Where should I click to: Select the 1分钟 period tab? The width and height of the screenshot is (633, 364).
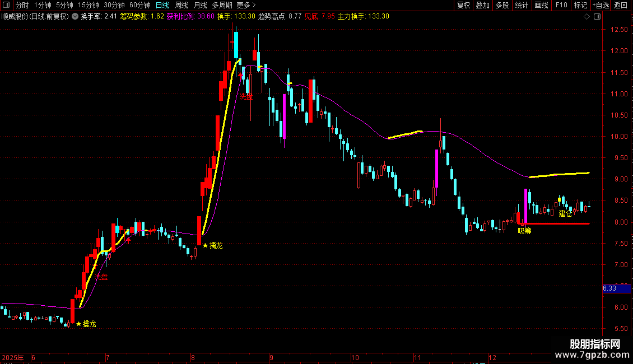pyautogui.click(x=43, y=5)
